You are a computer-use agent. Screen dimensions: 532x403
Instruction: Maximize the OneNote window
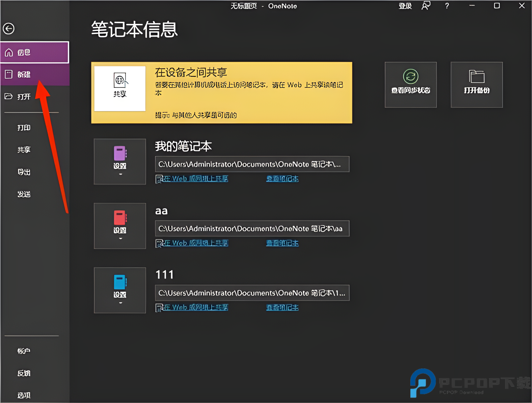(497, 6)
